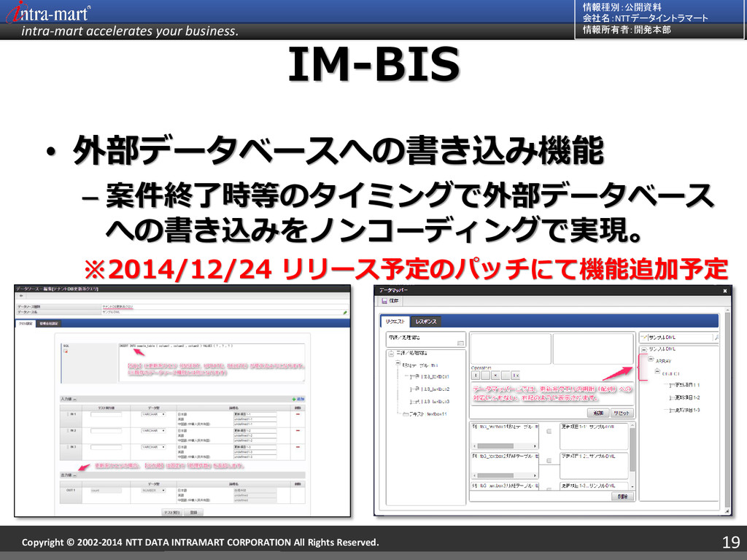Screen dimensions: 747x560
Task: Open the VARCHAR data type dropdown for IN 2
Action: pos(153,430)
